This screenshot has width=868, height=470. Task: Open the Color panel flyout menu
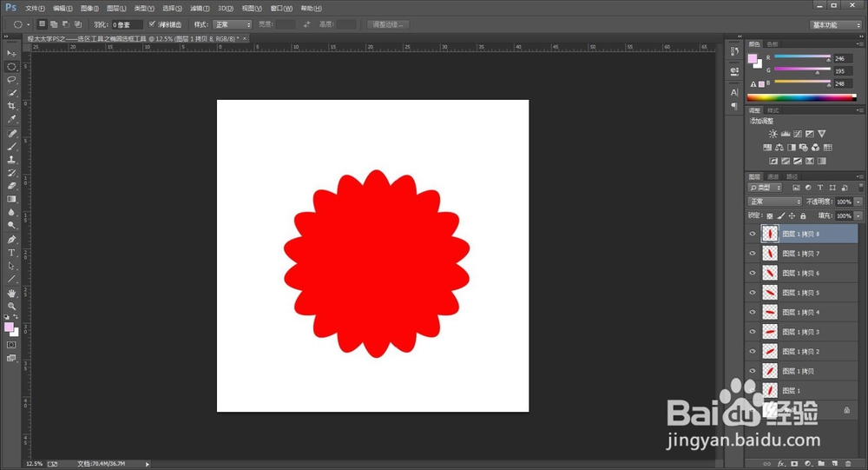point(858,43)
